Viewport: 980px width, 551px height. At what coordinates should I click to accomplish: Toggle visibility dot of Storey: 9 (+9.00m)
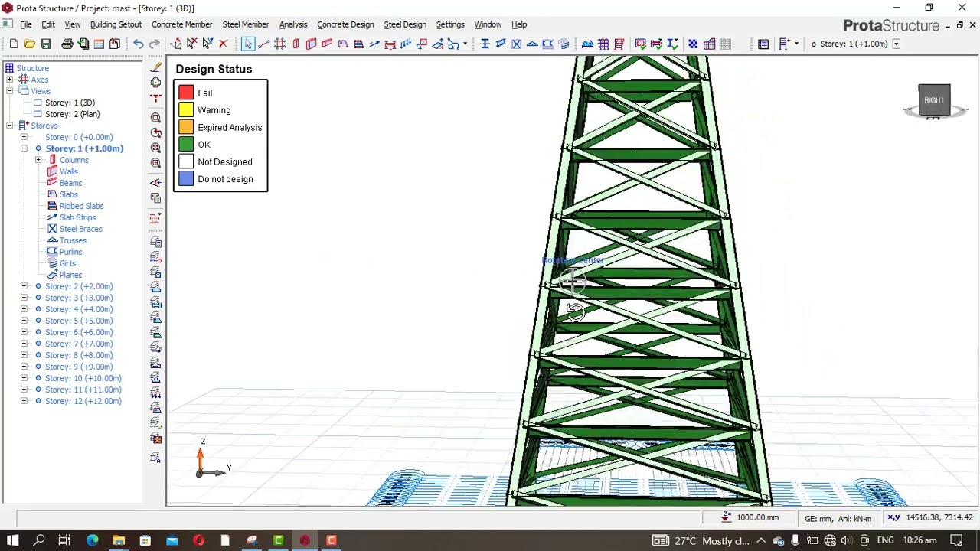pos(38,367)
